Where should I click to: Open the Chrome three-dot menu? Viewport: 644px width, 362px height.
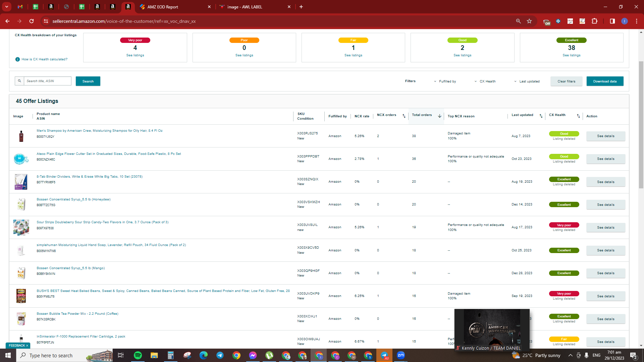point(637,21)
